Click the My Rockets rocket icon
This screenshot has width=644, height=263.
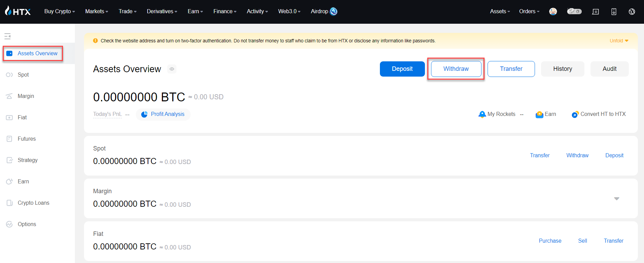click(482, 114)
